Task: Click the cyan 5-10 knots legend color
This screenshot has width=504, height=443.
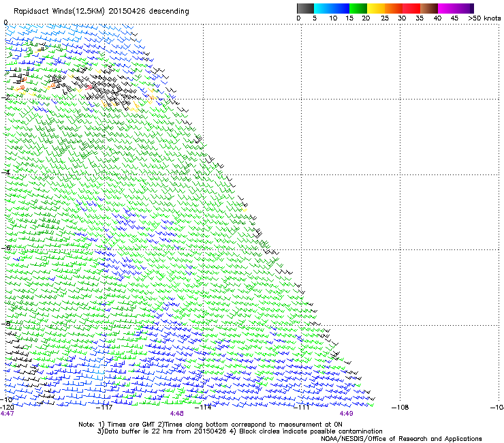Action: click(x=323, y=8)
